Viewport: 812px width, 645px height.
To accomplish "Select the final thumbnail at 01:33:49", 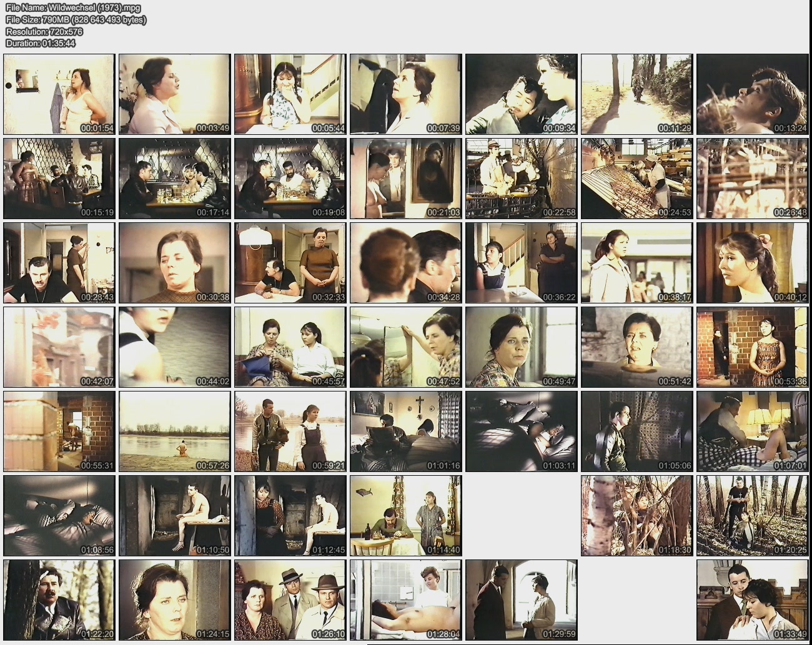I will (x=752, y=600).
